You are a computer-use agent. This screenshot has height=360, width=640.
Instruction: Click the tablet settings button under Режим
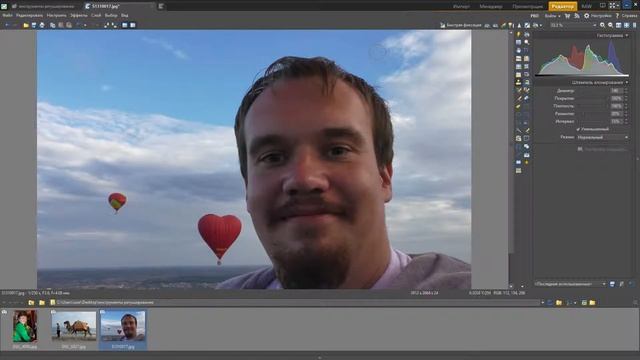(x=602, y=149)
